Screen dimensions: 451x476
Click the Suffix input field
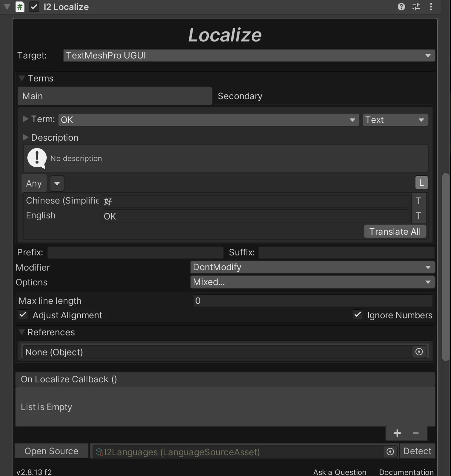coord(347,252)
